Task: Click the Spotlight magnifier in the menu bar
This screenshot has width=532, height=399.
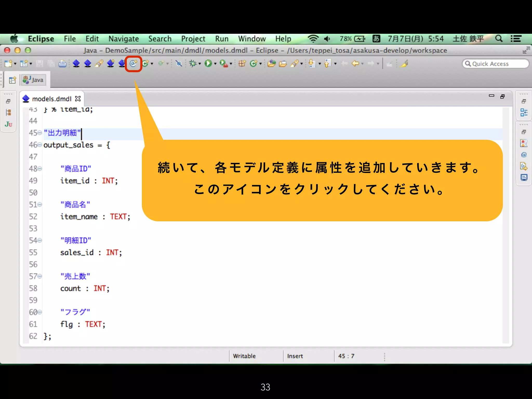Action: click(498, 39)
